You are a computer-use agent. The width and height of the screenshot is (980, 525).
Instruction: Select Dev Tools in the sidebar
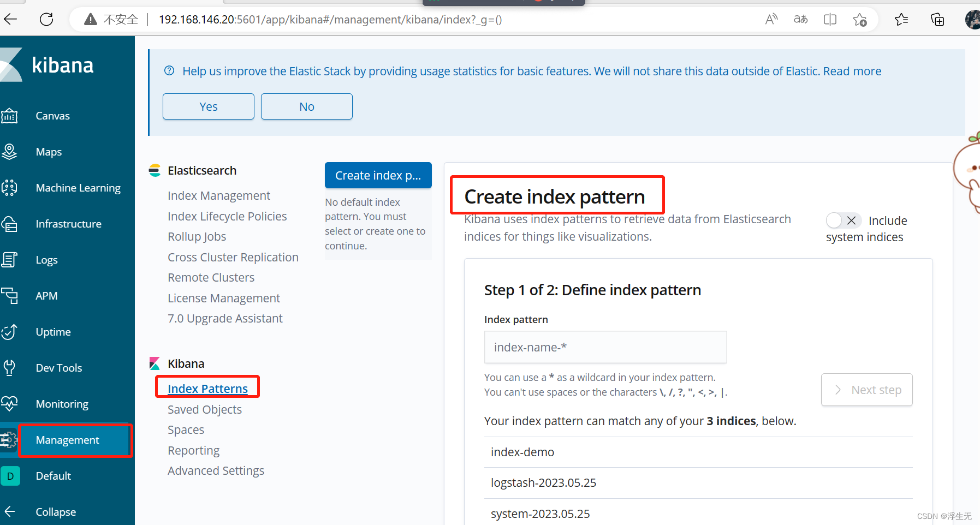(59, 368)
